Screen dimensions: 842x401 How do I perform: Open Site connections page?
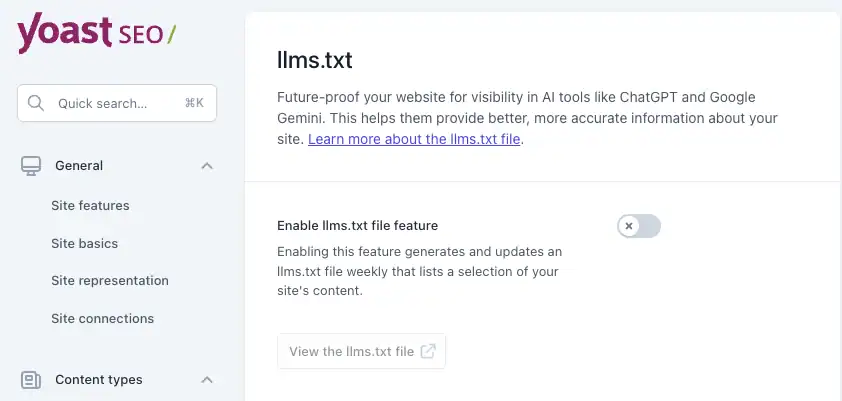102,319
